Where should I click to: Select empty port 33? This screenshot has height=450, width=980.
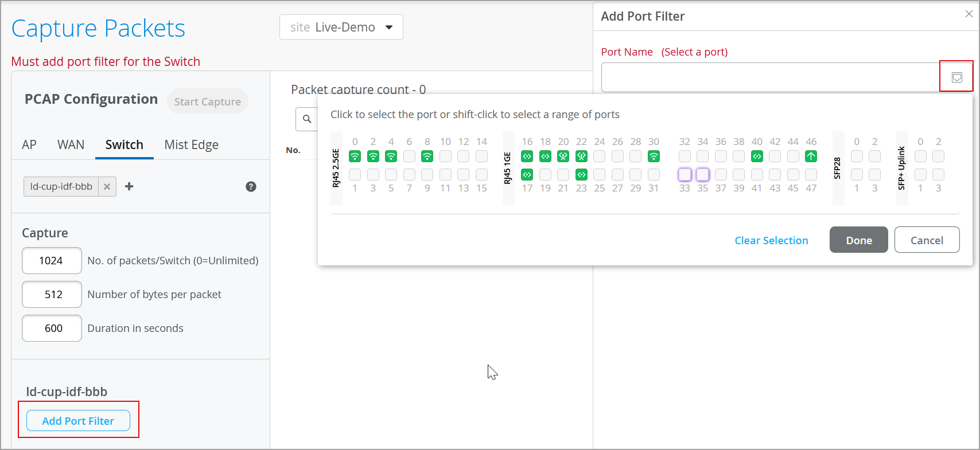point(685,174)
